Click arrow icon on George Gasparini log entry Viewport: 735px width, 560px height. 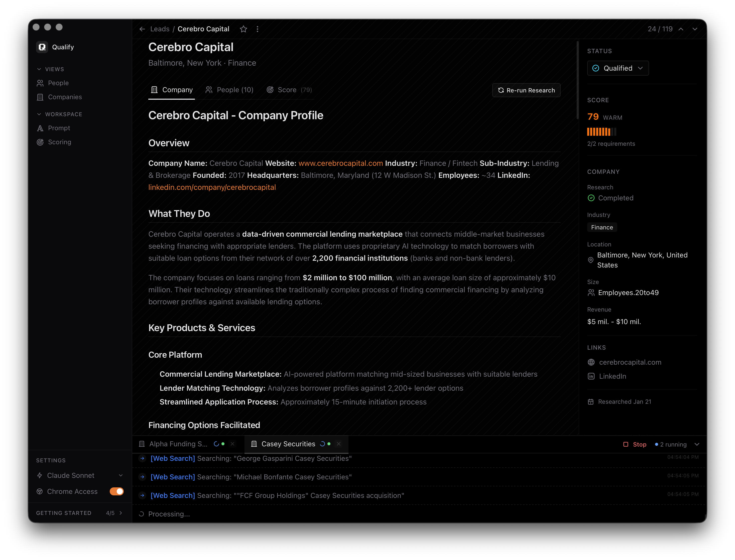pos(142,458)
